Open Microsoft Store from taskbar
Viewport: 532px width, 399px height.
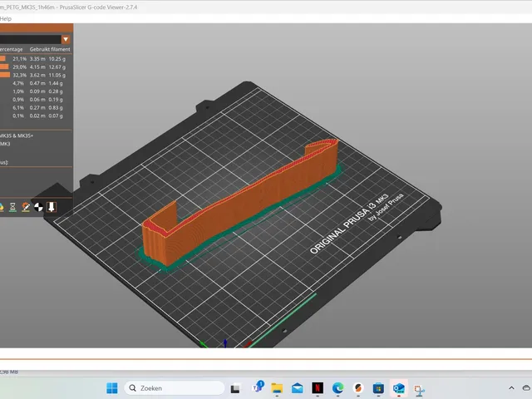[x=378, y=388]
